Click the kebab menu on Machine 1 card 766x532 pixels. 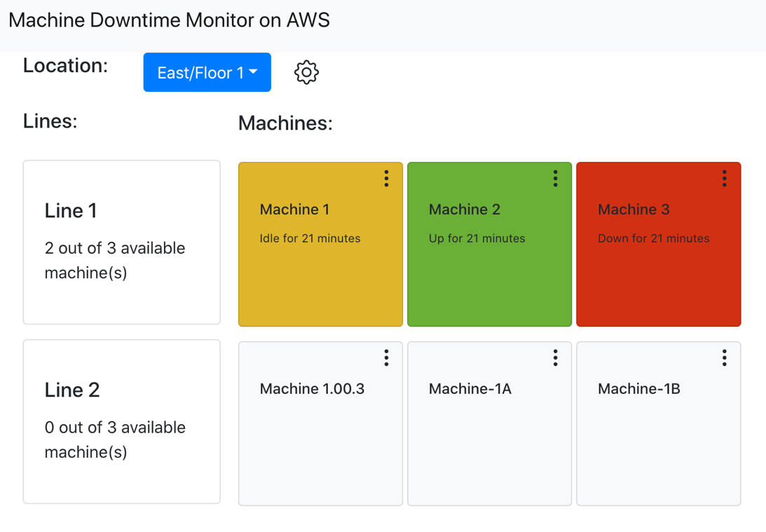tap(386, 179)
